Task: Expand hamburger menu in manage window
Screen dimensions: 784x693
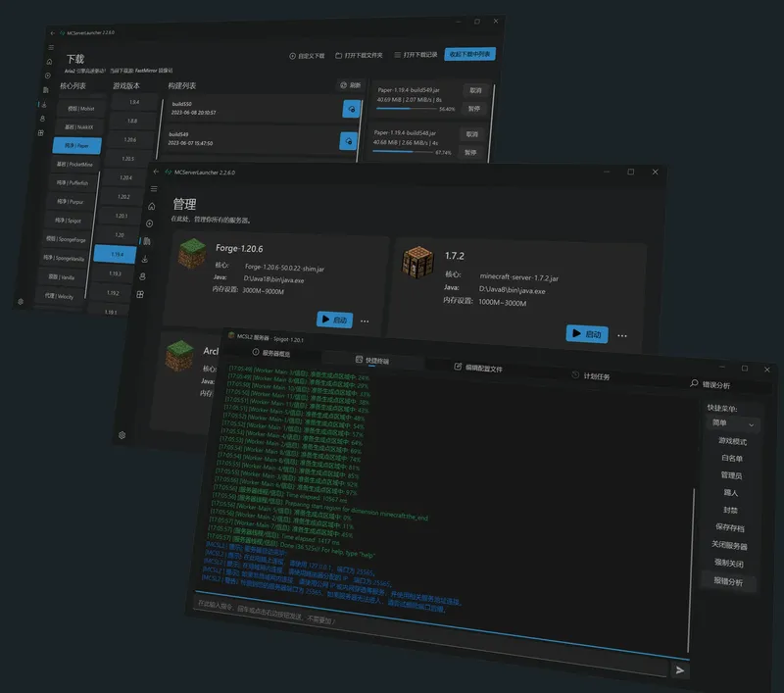Action: (154, 188)
